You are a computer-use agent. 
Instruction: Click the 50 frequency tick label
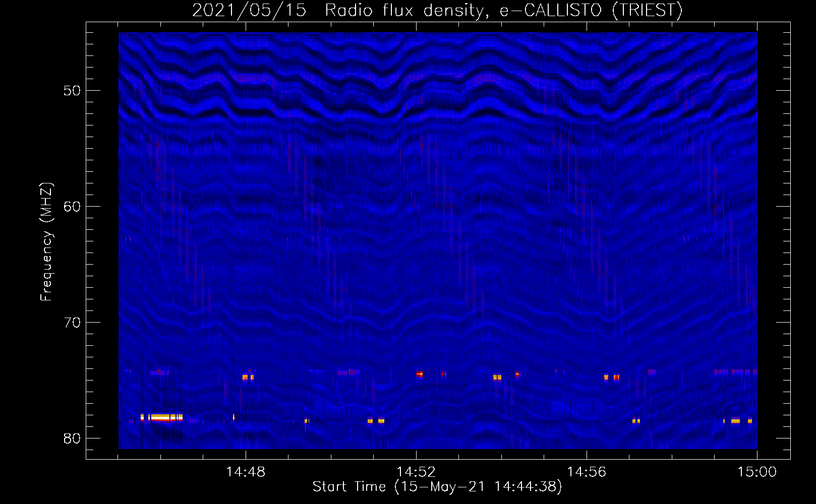[x=72, y=91]
